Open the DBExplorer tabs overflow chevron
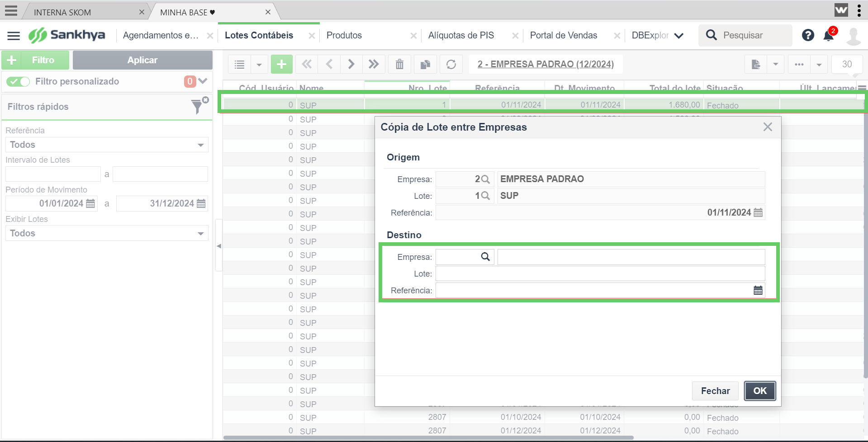Screen dimensions: 868x442 click(678, 35)
